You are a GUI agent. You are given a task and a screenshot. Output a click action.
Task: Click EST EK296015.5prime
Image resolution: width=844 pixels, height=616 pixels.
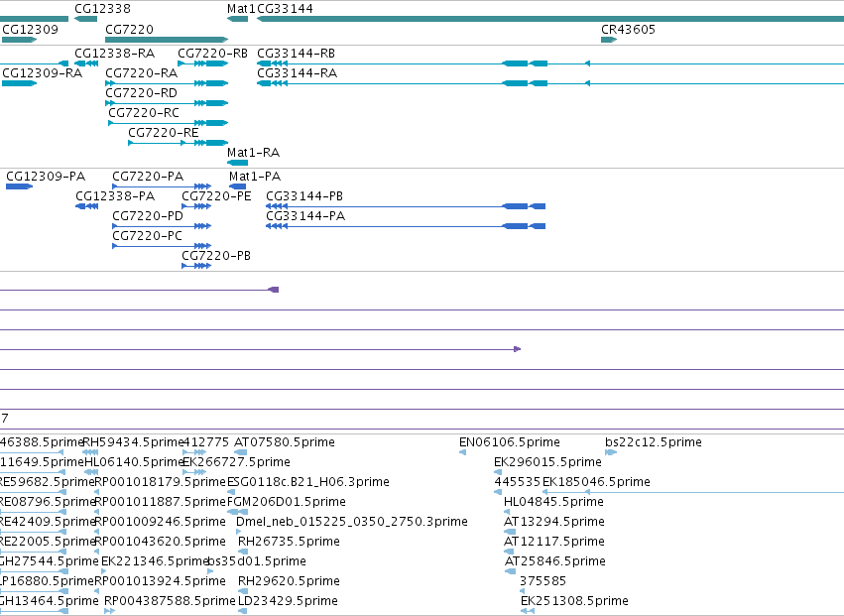[547, 462]
